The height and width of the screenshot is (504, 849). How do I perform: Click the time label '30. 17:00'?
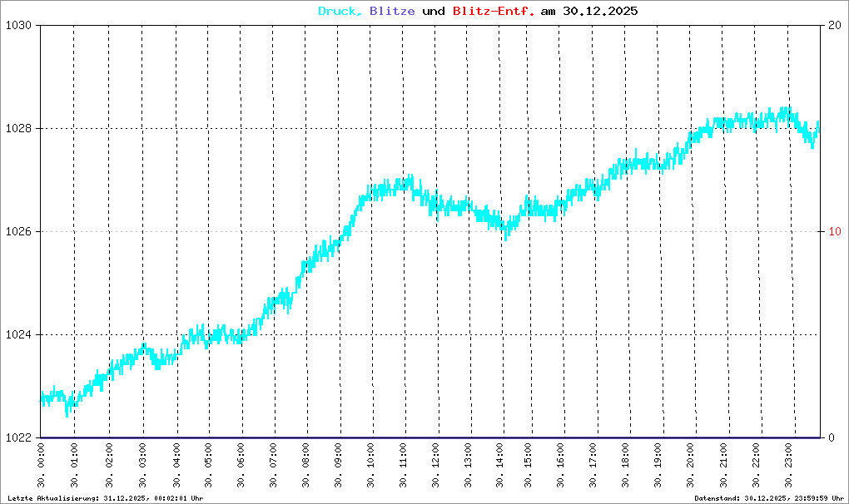tap(593, 466)
